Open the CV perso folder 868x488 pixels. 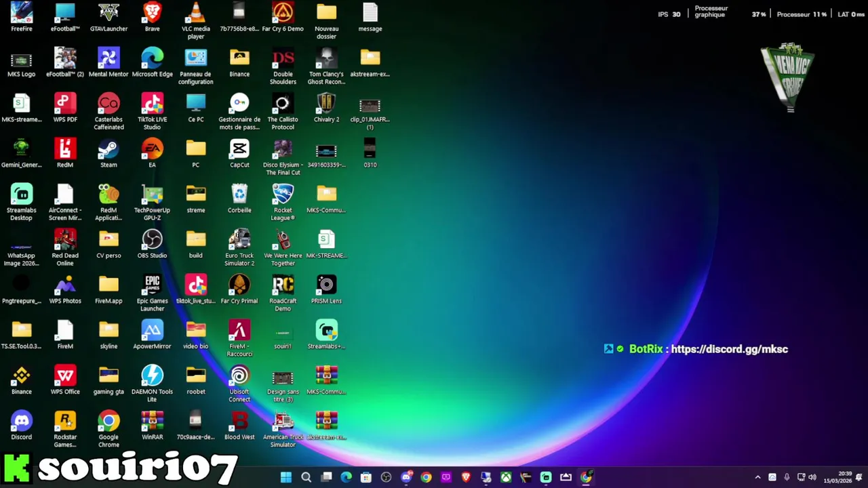coord(108,244)
